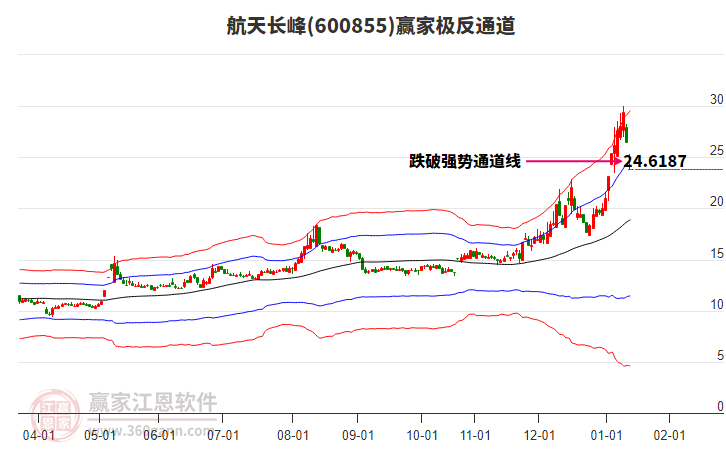This screenshot has width=726, height=450.
Task: Click the 09-01 date axis label
Action: pyautogui.click(x=358, y=436)
